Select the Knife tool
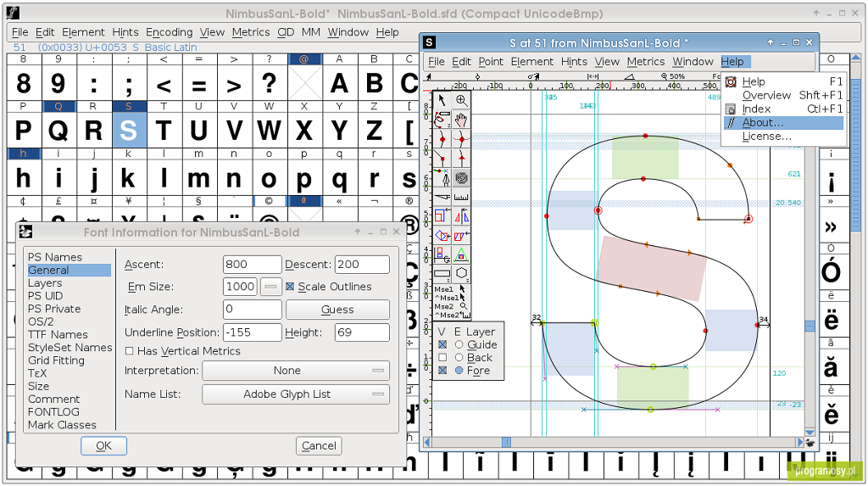868x486 pixels. pyautogui.click(x=442, y=197)
